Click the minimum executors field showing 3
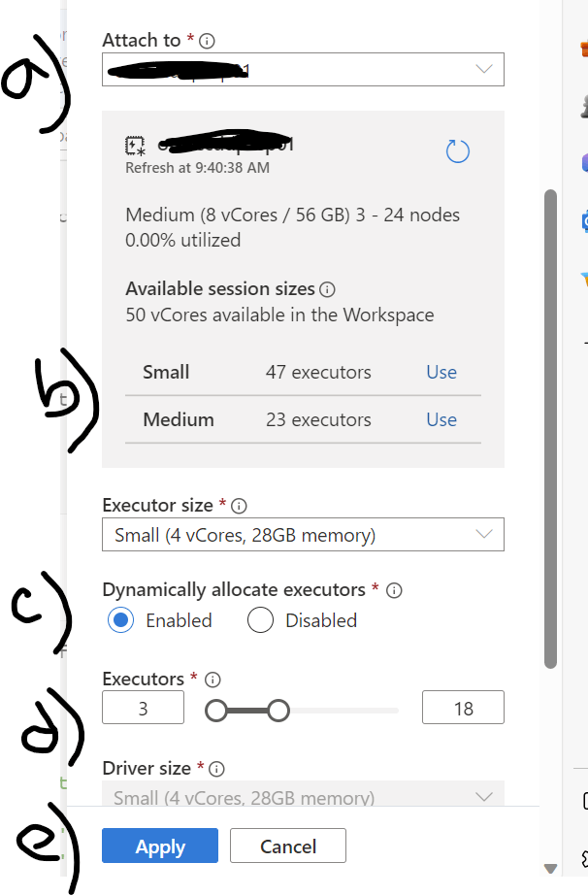Viewport: 588px width, 896px height. [x=143, y=709]
